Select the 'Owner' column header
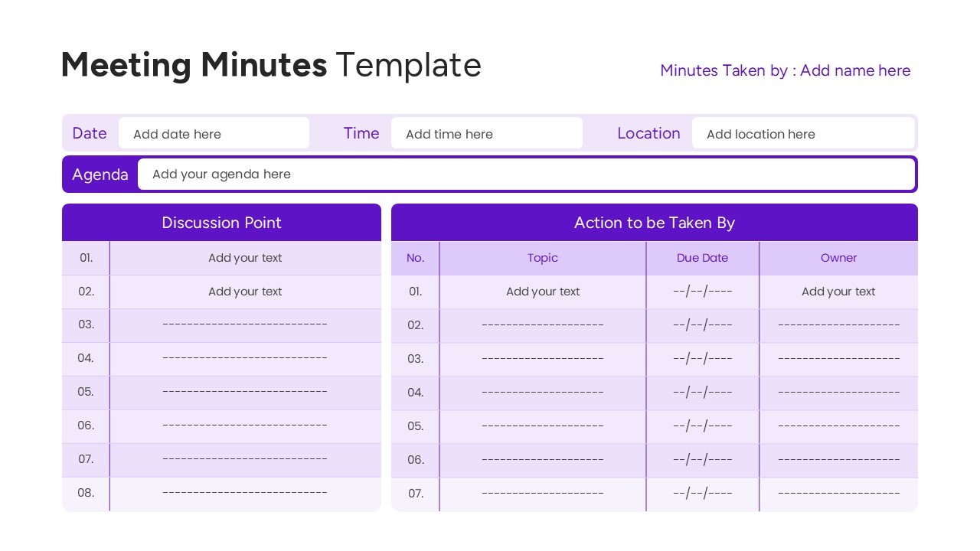The height and width of the screenshot is (551, 980). click(838, 258)
